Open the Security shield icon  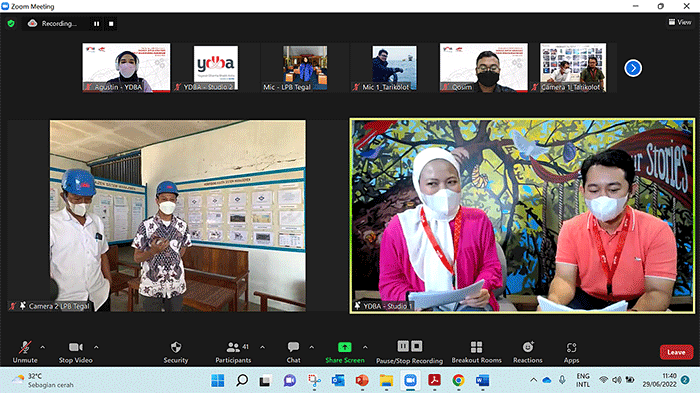pos(176,347)
